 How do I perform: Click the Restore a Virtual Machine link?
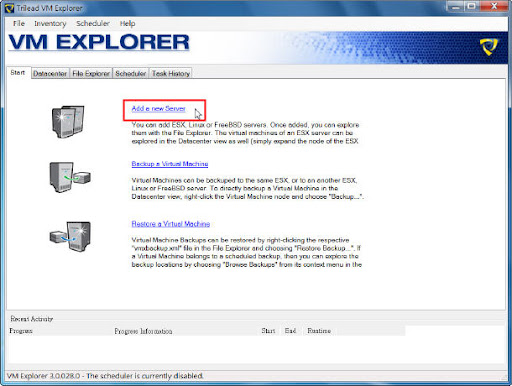(171, 224)
